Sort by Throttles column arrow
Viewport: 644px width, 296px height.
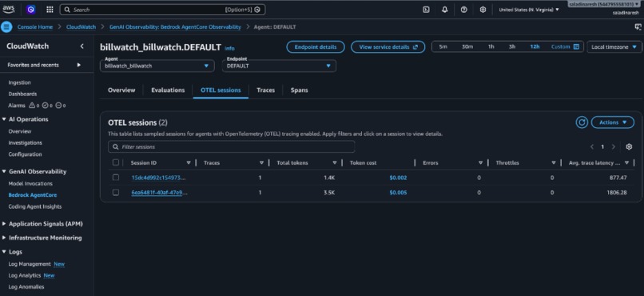554,163
